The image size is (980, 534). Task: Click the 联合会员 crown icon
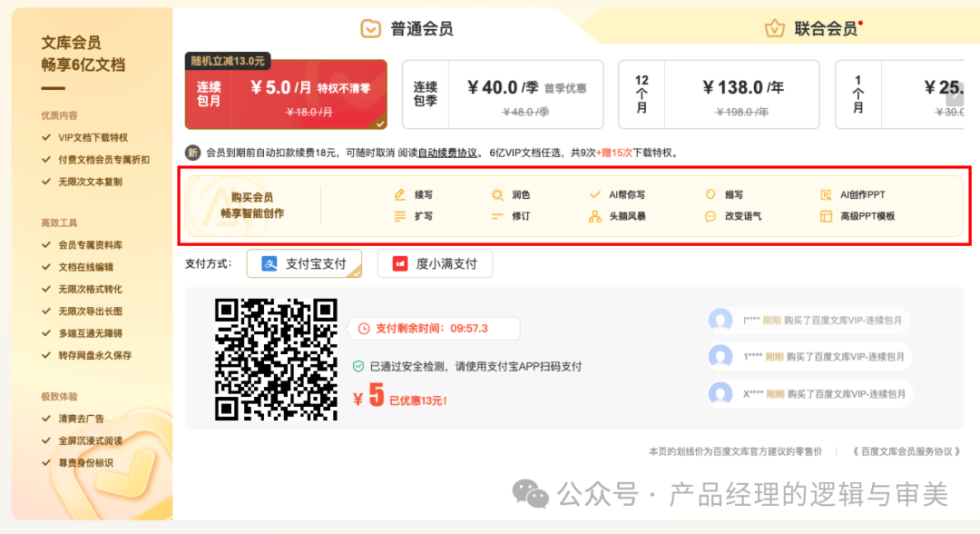coord(774,28)
